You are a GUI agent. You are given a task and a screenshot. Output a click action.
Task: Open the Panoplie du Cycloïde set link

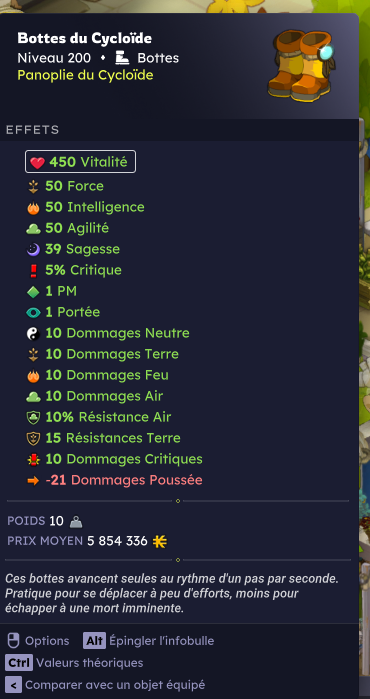pos(85,75)
